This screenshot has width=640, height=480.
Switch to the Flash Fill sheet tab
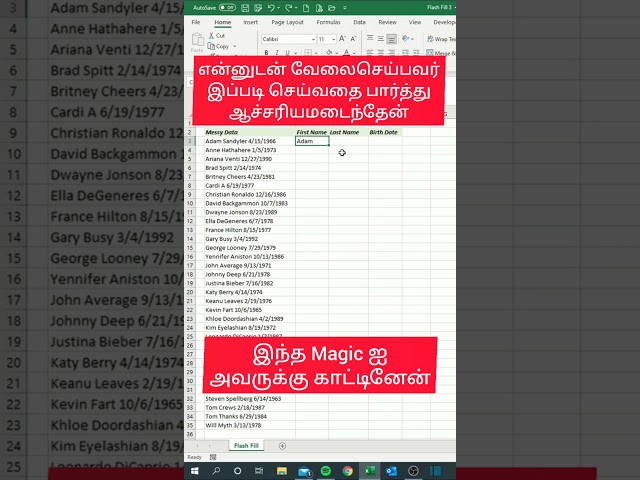(246, 446)
